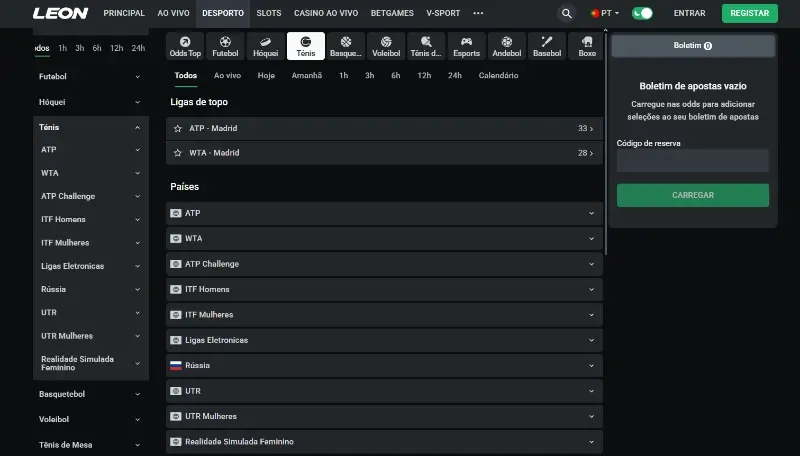This screenshot has height=456, width=800.
Task: Expand the WTA row under Países
Action: point(384,239)
